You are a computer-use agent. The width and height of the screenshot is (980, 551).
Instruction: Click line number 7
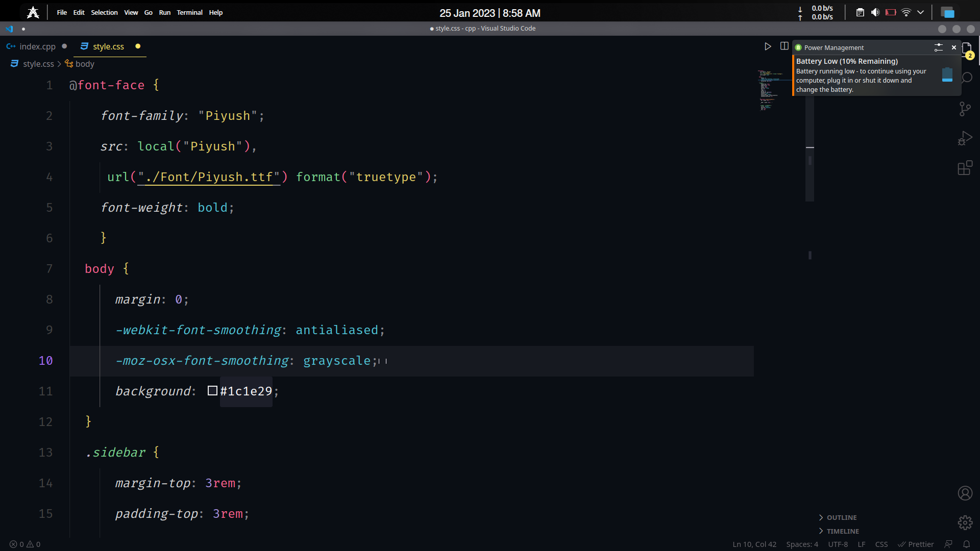click(50, 269)
